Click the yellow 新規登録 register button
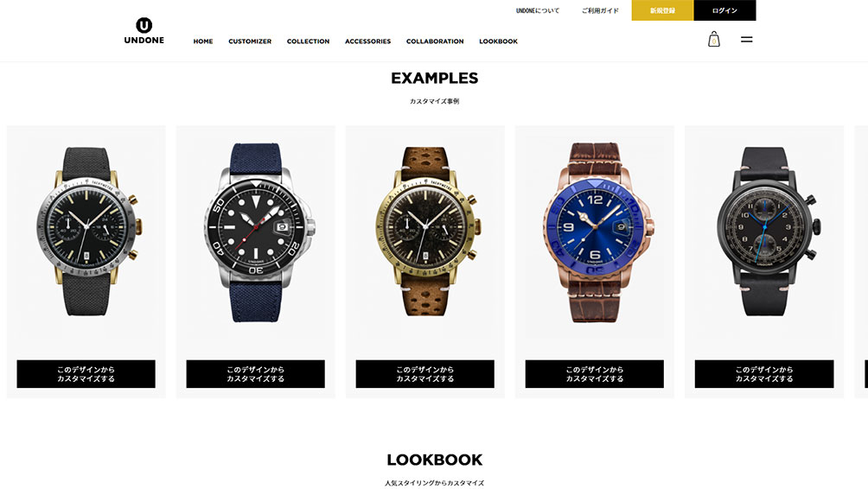 coord(662,10)
